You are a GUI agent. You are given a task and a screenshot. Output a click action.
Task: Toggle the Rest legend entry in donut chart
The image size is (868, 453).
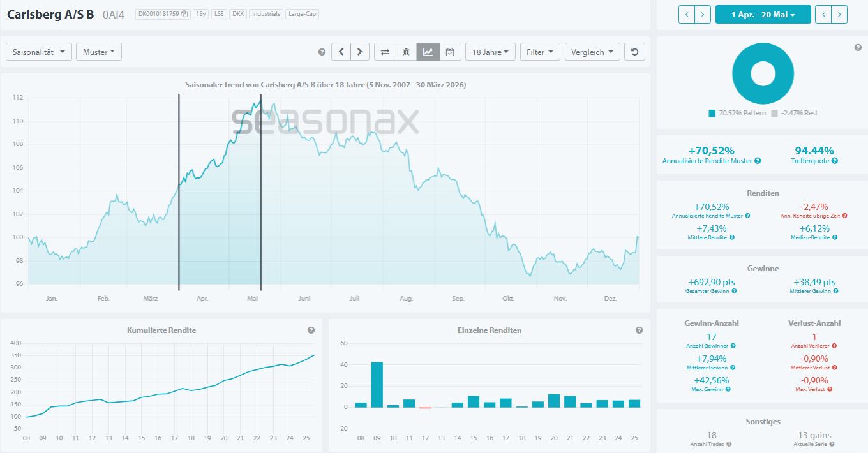pos(794,113)
